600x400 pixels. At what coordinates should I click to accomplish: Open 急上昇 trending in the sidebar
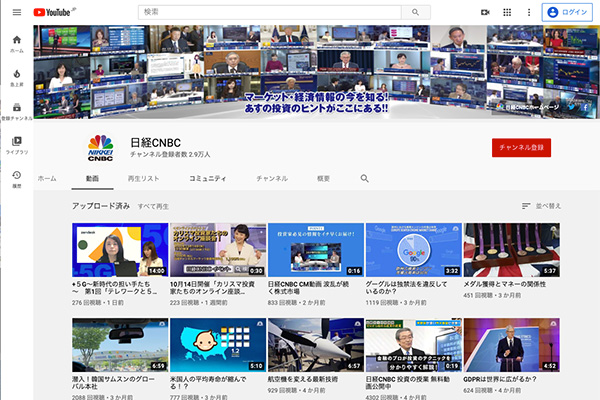pyautogui.click(x=16, y=77)
